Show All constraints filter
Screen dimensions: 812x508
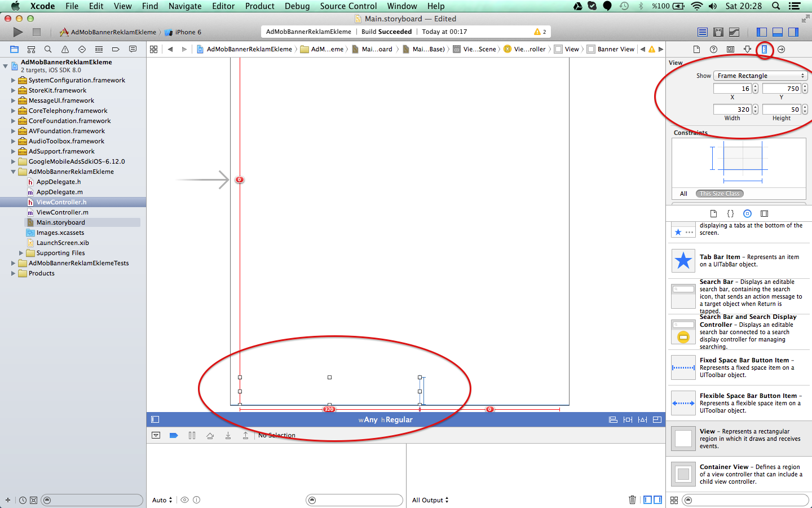pos(683,194)
